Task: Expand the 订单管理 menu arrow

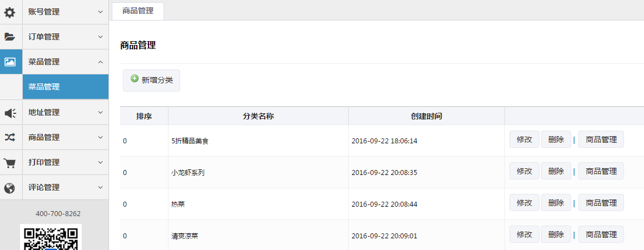Action: click(101, 37)
